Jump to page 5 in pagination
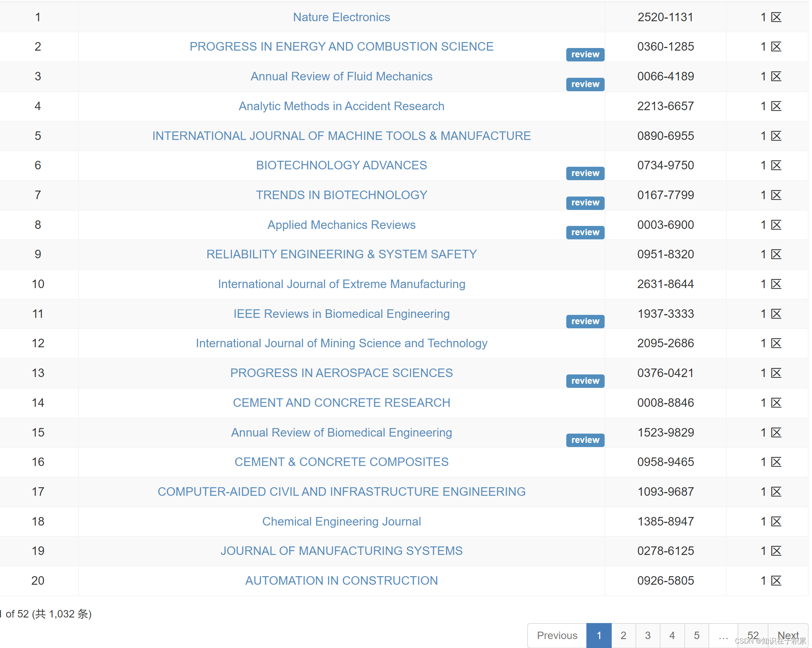 [696, 636]
